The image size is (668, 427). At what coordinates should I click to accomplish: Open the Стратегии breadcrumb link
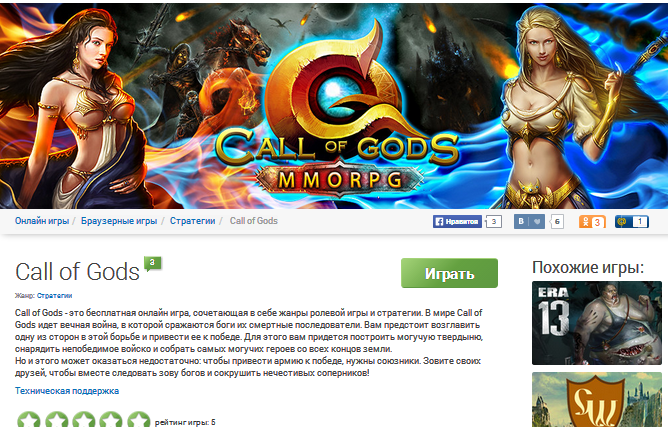coord(193,221)
